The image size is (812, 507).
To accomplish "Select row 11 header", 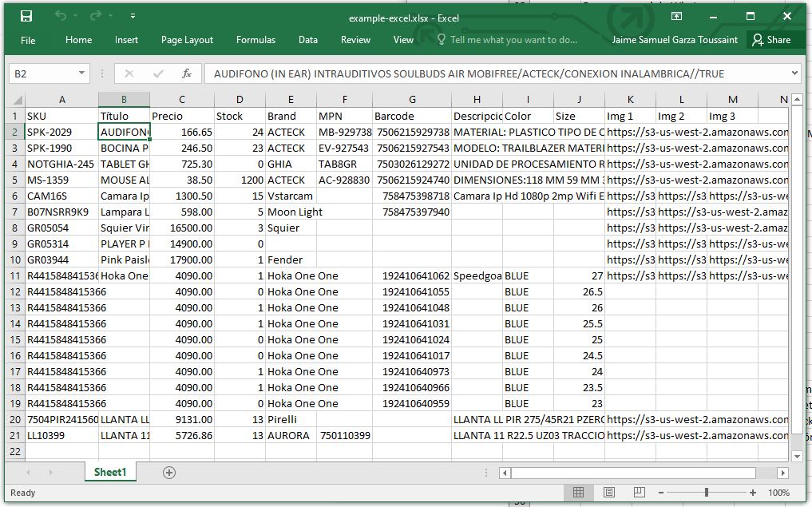I will tap(15, 275).
